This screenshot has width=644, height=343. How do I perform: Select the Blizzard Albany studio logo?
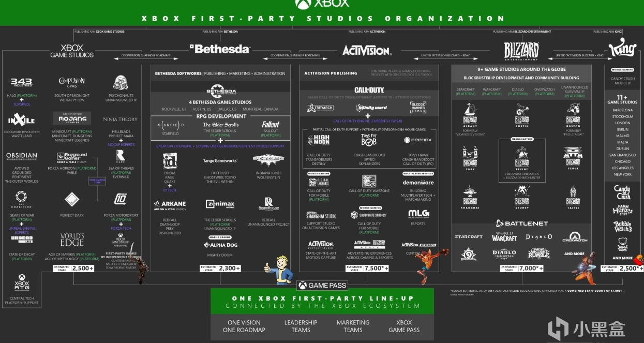470,115
